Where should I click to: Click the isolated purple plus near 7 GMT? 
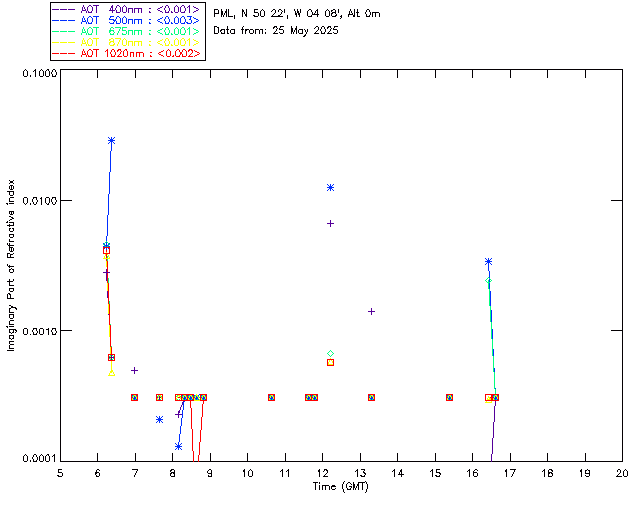(x=134, y=371)
